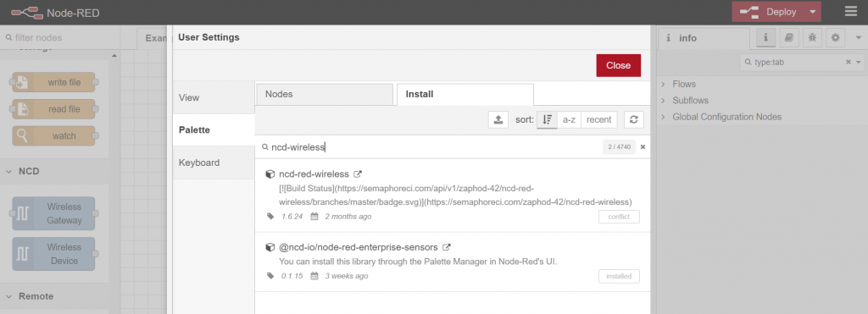Refresh the module catalogue list
Image resolution: width=868 pixels, height=314 pixels.
(634, 119)
